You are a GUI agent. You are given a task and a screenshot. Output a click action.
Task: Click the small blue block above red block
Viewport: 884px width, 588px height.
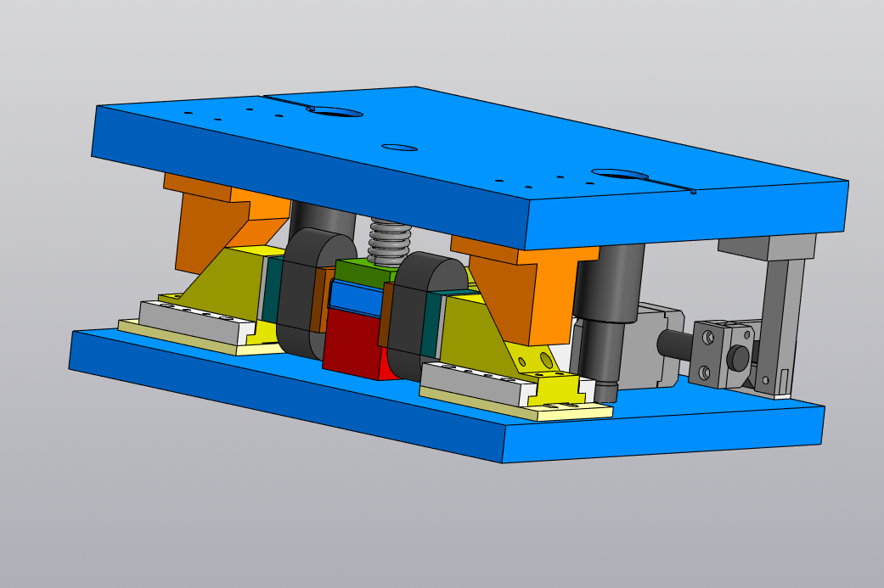(355, 297)
